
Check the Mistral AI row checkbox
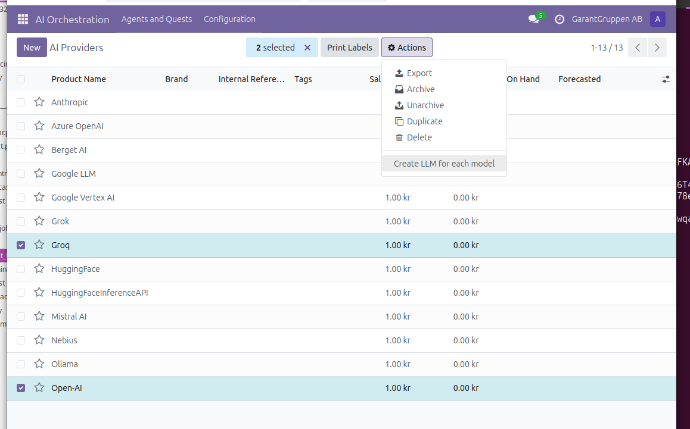tap(21, 316)
